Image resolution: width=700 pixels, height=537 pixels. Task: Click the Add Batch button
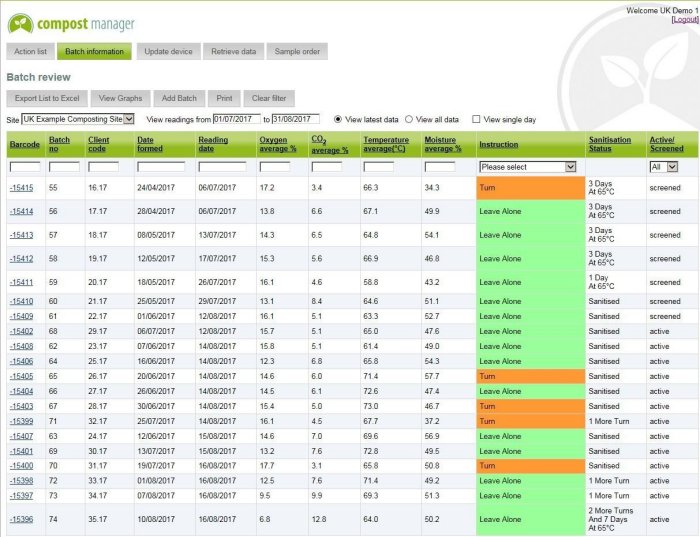click(179, 98)
